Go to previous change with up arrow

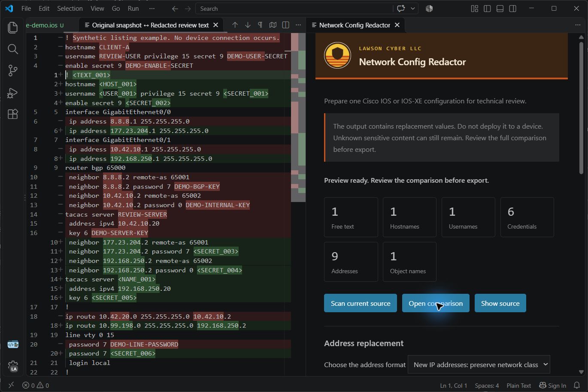point(235,25)
